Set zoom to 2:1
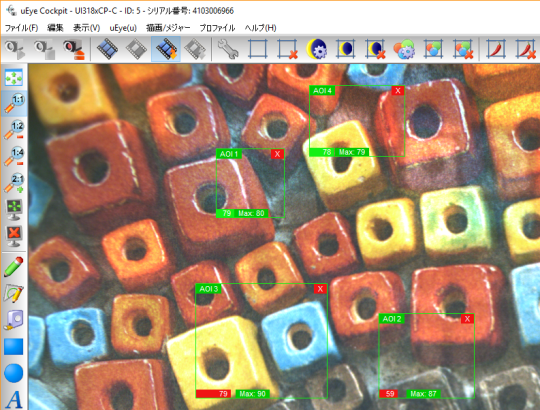Image resolution: width=540 pixels, height=410 pixels. [x=14, y=183]
